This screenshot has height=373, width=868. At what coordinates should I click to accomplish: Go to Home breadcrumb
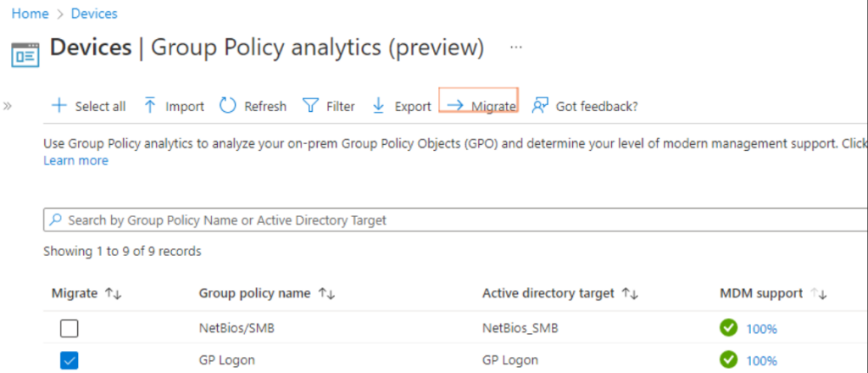[x=29, y=14]
